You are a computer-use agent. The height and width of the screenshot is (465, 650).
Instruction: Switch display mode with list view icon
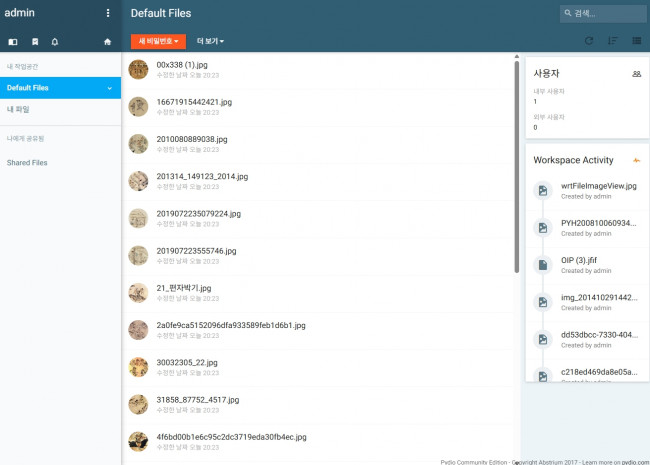(x=636, y=41)
